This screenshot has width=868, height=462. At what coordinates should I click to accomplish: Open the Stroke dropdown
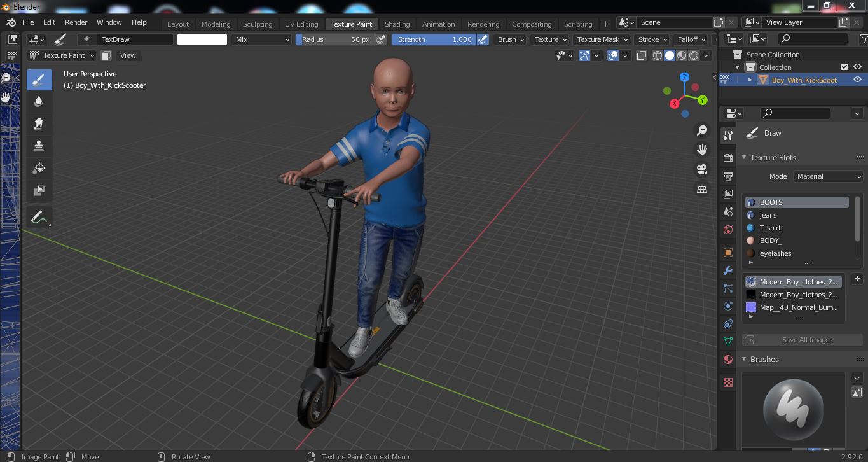(x=652, y=39)
